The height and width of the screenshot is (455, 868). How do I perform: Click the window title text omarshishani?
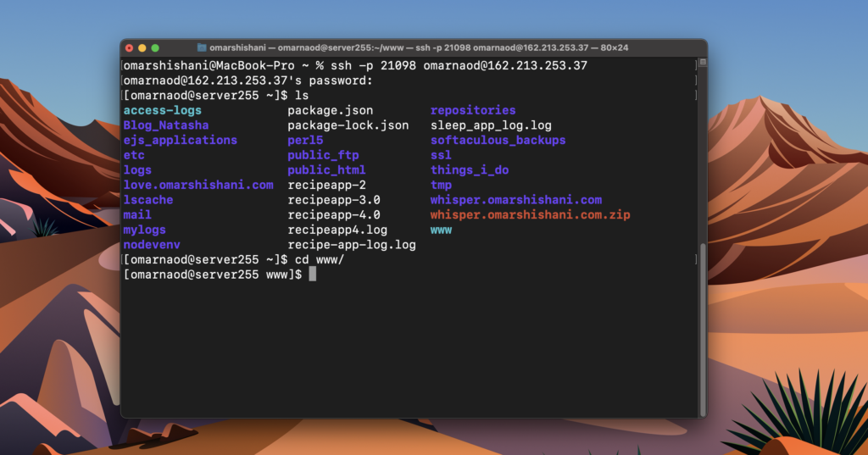237,47
